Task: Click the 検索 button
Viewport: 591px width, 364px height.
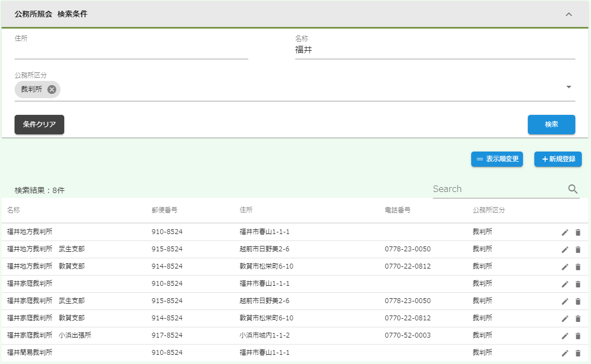Action: pos(551,125)
